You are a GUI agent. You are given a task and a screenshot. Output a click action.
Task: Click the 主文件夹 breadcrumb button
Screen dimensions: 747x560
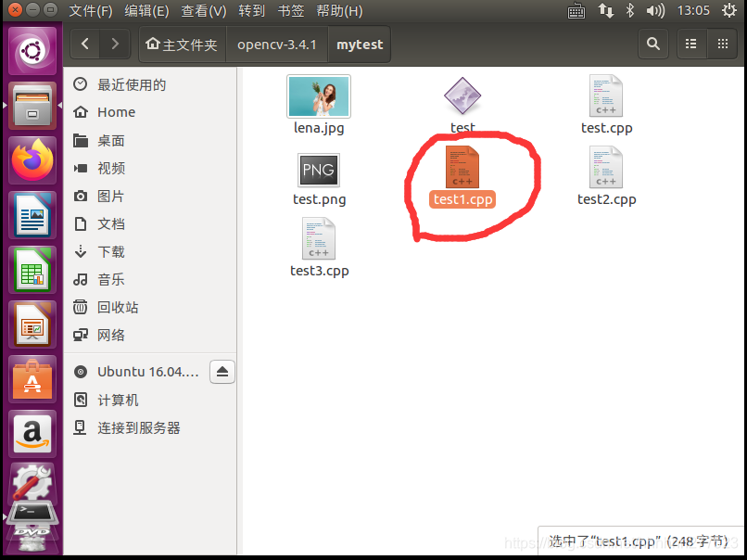[182, 44]
